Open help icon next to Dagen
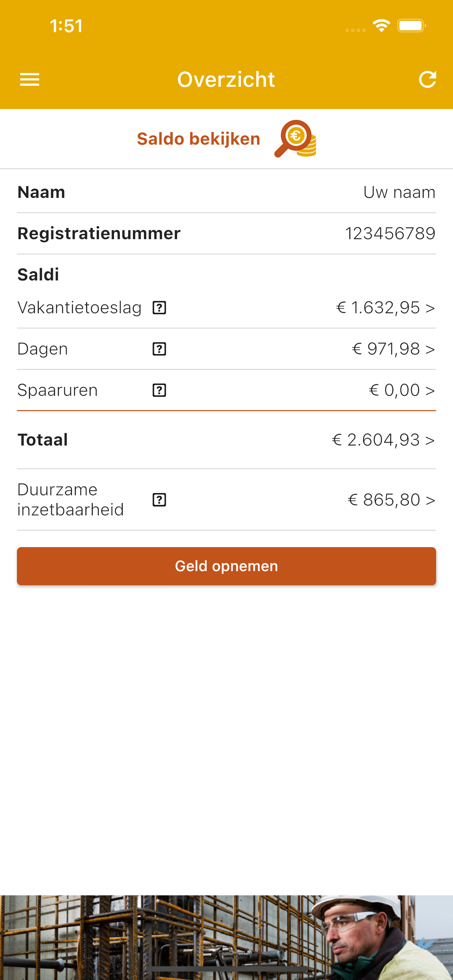The width and height of the screenshot is (453, 980). 159,349
